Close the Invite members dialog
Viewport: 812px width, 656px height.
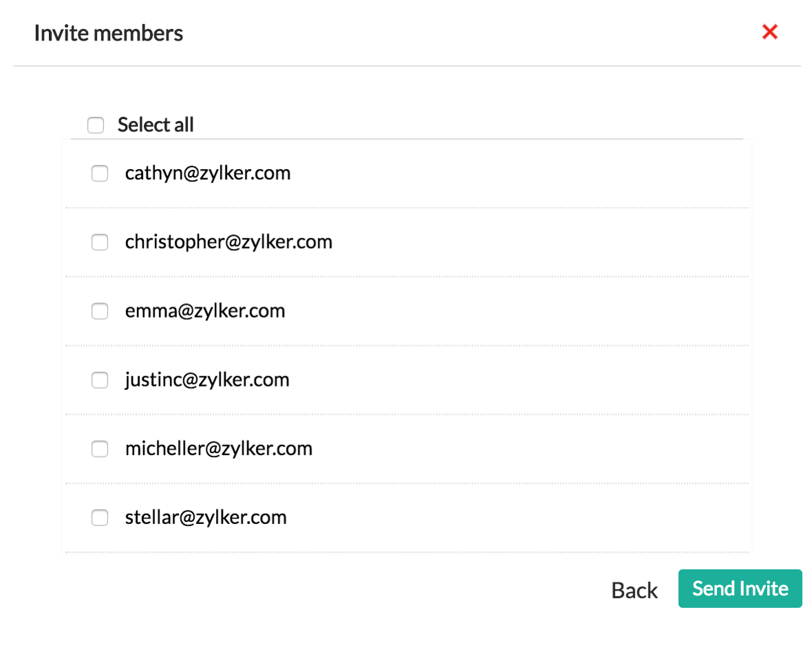tap(769, 32)
